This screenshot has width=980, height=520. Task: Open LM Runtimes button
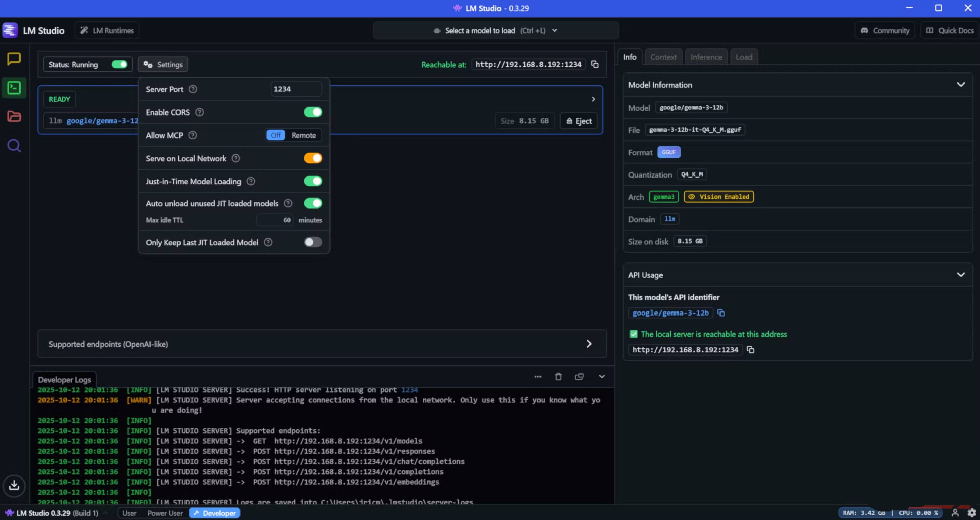tap(107, 30)
